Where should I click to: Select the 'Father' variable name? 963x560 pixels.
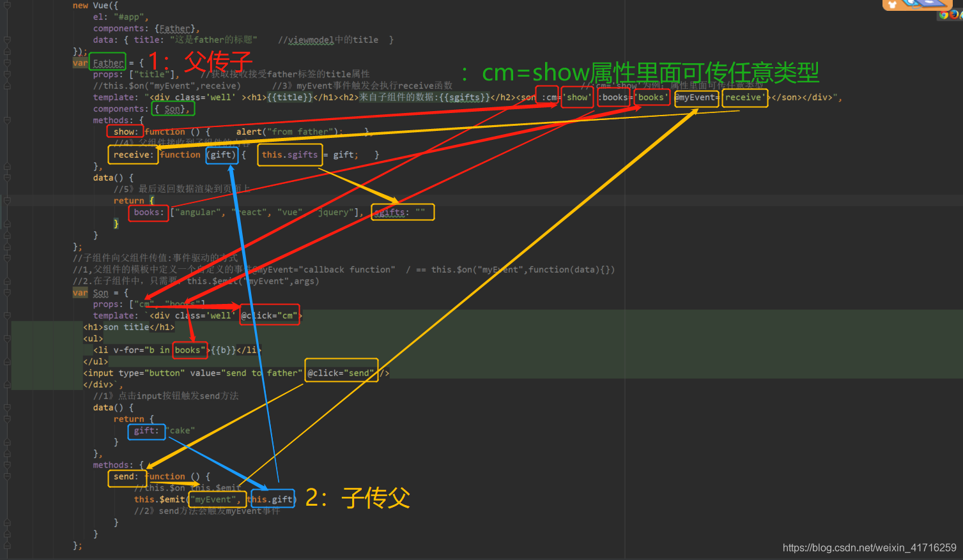coord(108,63)
